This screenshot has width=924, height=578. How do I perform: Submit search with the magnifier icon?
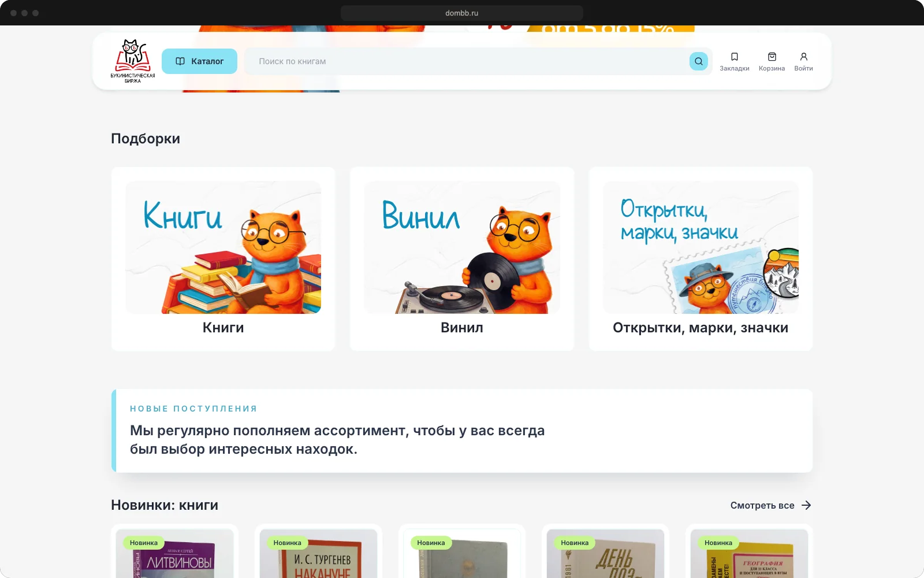pyautogui.click(x=699, y=61)
